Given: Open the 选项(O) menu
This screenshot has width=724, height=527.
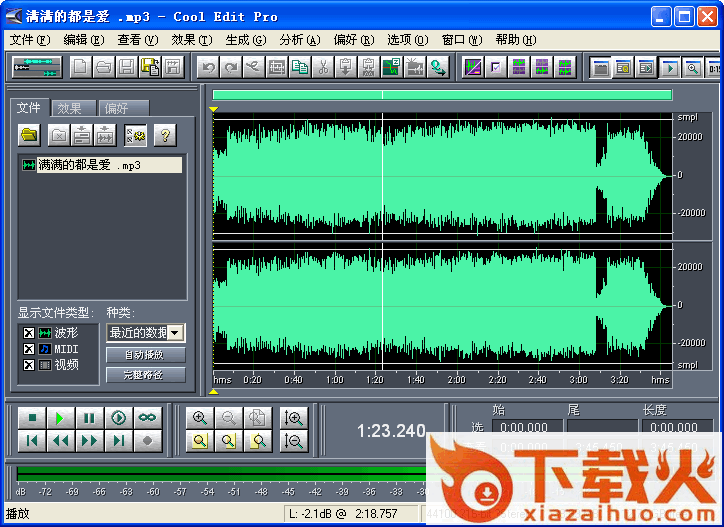Looking at the screenshot, I should tap(408, 40).
